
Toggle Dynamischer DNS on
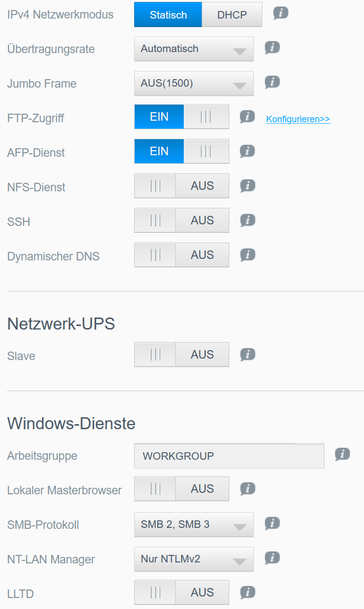pyautogui.click(x=182, y=255)
